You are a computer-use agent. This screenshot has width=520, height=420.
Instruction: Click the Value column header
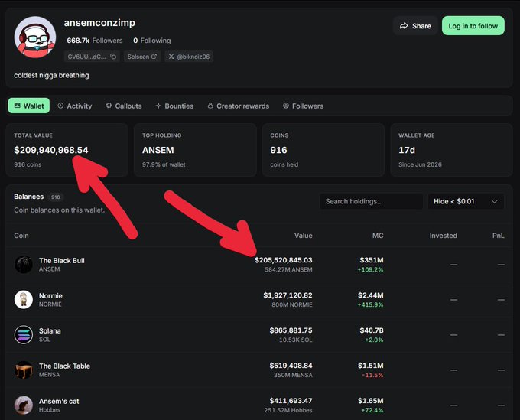point(303,236)
